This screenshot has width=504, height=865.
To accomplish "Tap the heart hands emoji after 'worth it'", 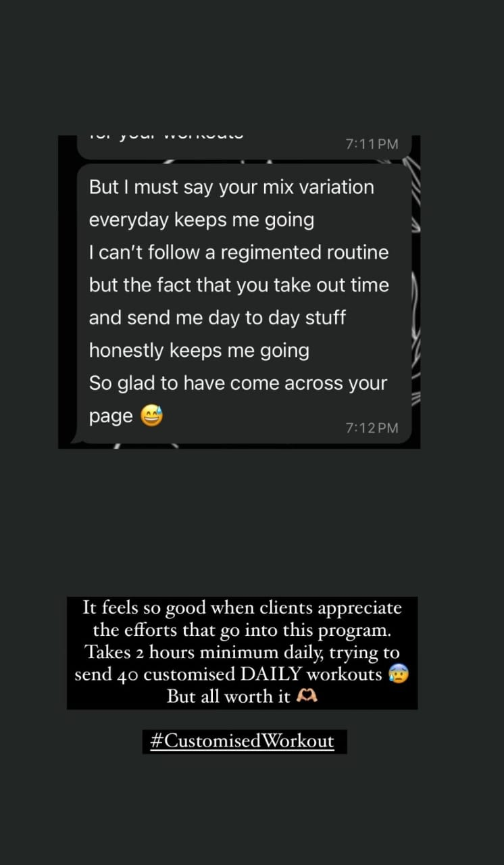I will point(307,696).
